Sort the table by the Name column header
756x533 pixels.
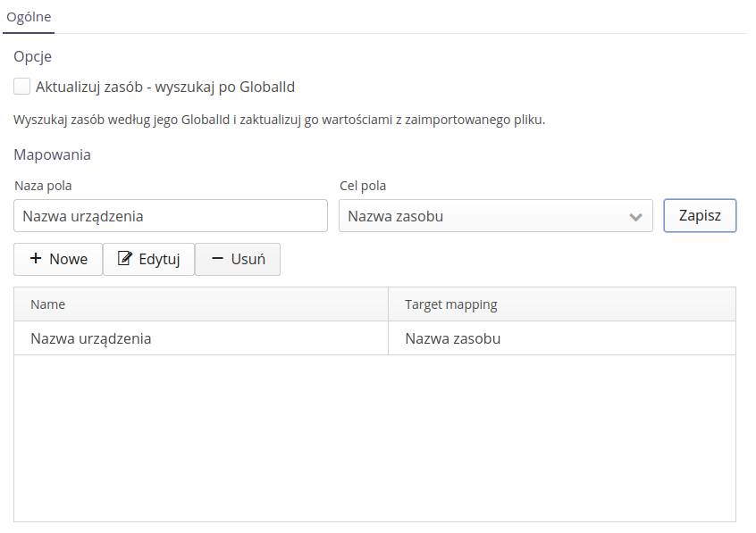tap(48, 304)
